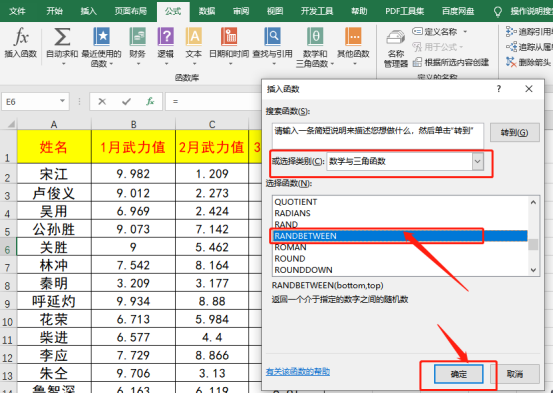
Task: Click the formula bar cancel X icon
Action: click(102, 102)
